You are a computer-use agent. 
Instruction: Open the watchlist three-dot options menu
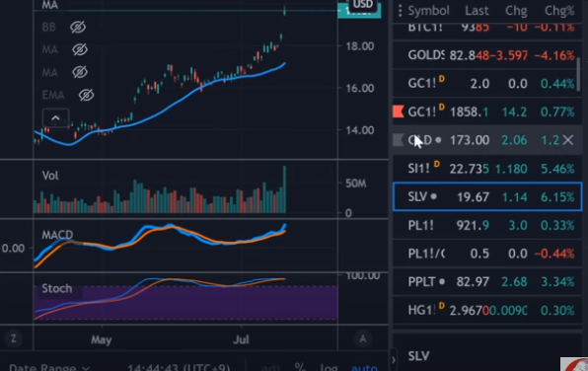[401, 11]
